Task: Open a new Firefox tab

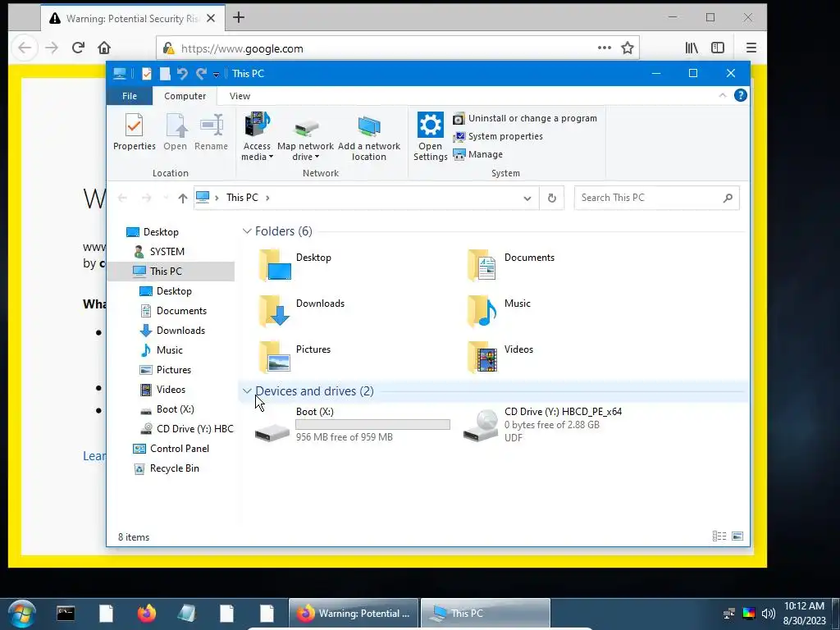Action: click(239, 18)
